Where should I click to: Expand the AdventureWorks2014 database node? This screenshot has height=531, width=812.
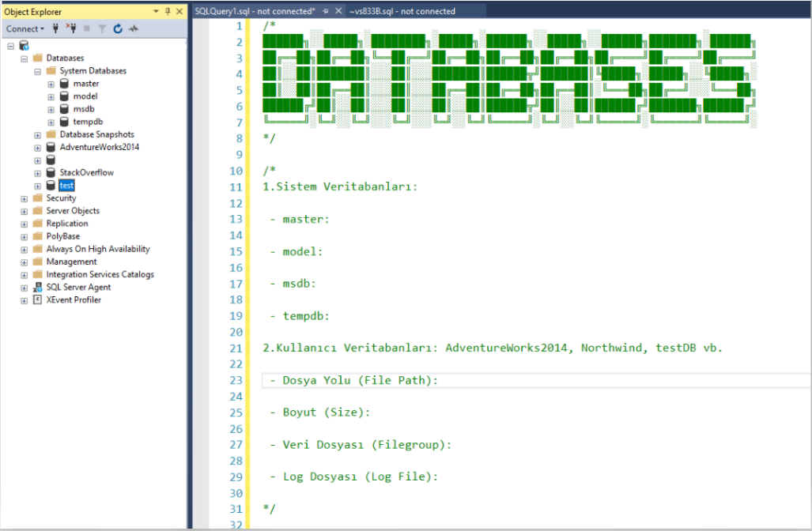point(37,147)
